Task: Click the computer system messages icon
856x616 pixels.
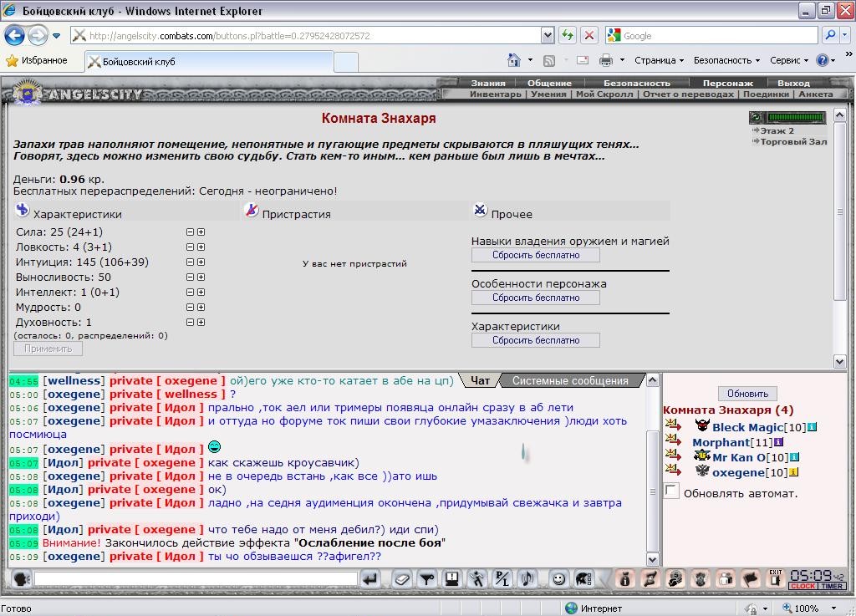Action: 452,579
